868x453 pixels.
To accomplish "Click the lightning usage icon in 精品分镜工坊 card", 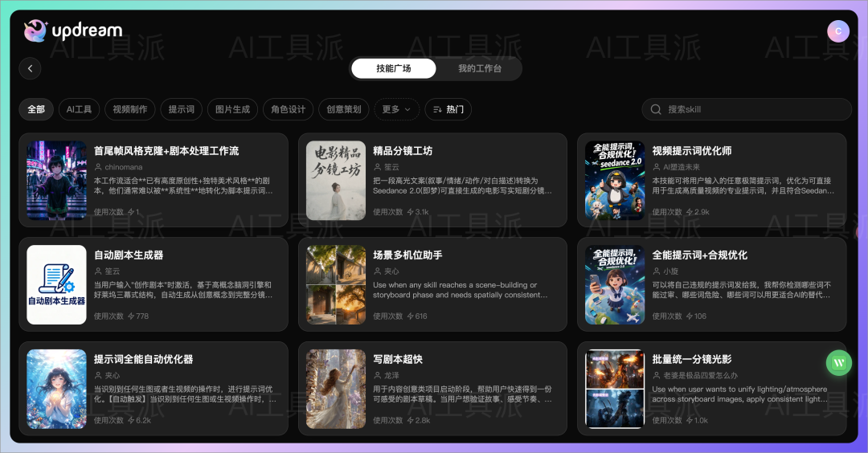I will [410, 212].
